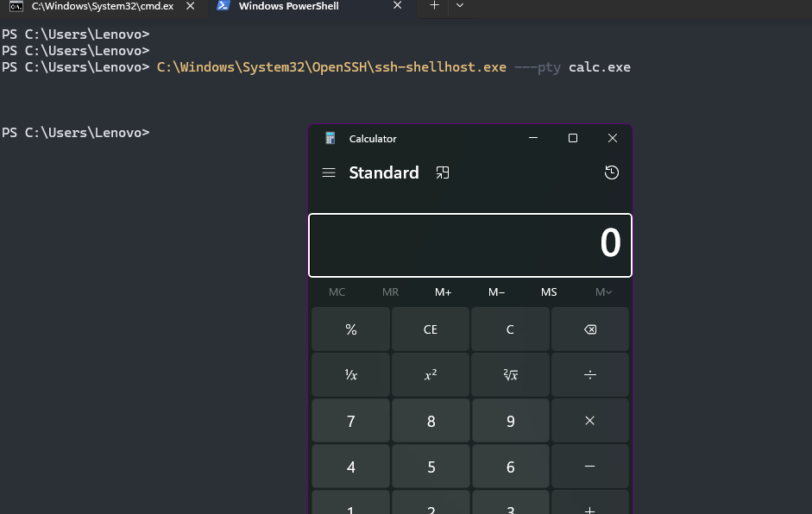Click the MS memory store button
Viewport: 812px width, 514px height.
point(549,292)
